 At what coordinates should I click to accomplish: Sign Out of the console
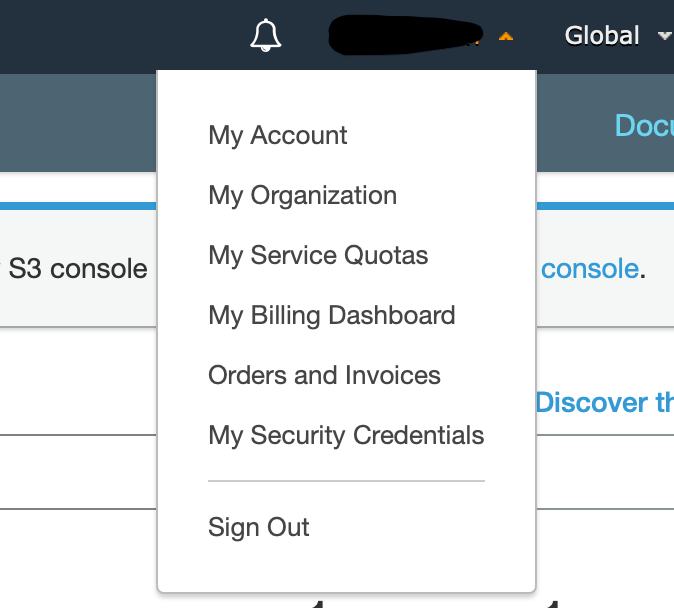259,527
